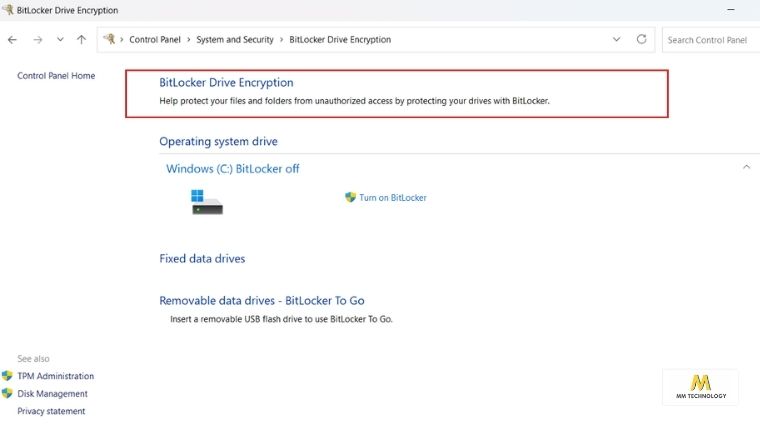Minimize the BitLocker window

click(731, 10)
